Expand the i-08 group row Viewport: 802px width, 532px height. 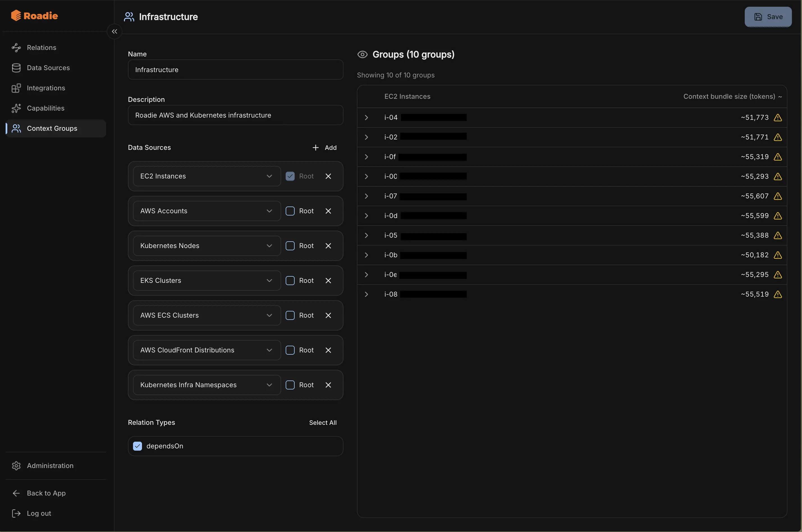(366, 295)
